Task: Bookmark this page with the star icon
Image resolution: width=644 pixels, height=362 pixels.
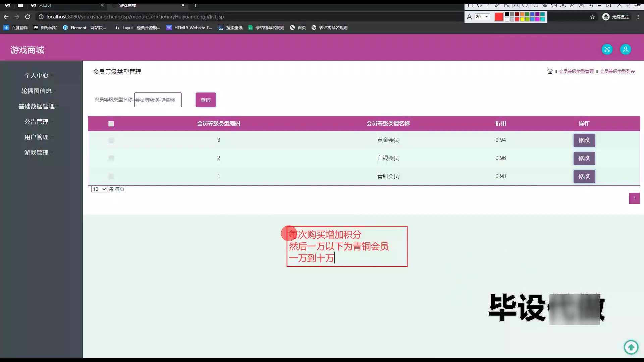Action: (592, 17)
